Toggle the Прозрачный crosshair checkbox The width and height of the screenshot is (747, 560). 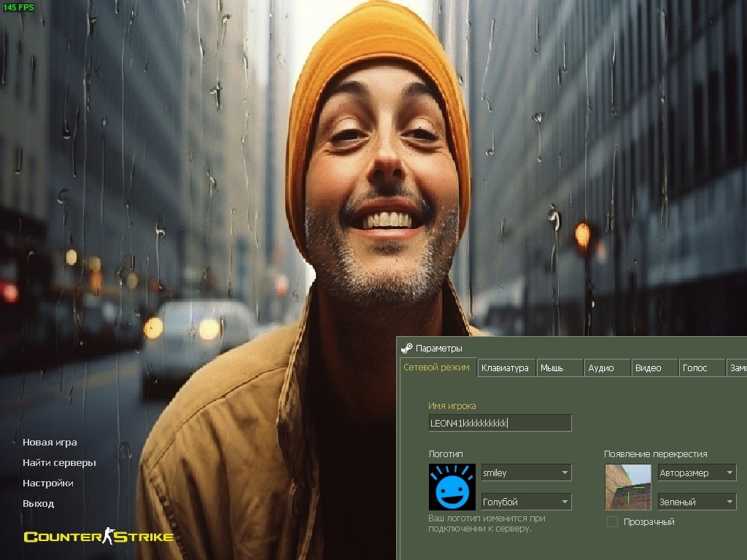[612, 522]
